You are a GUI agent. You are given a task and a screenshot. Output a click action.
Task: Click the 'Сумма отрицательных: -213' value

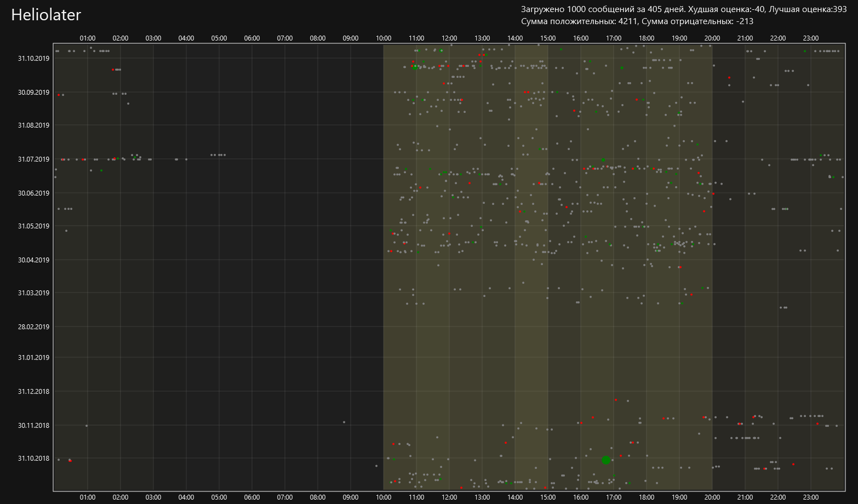[697, 21]
